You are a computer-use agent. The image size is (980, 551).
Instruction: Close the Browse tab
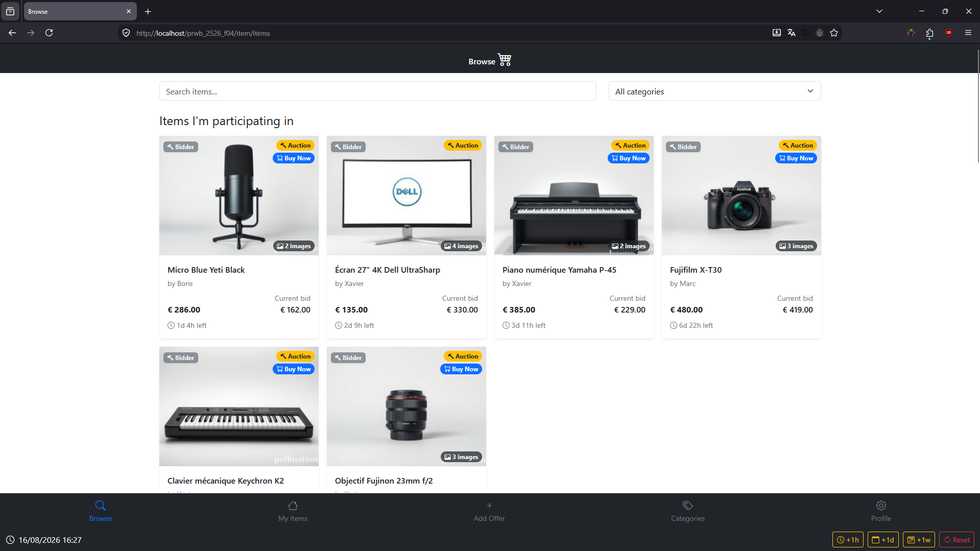[x=128, y=11]
